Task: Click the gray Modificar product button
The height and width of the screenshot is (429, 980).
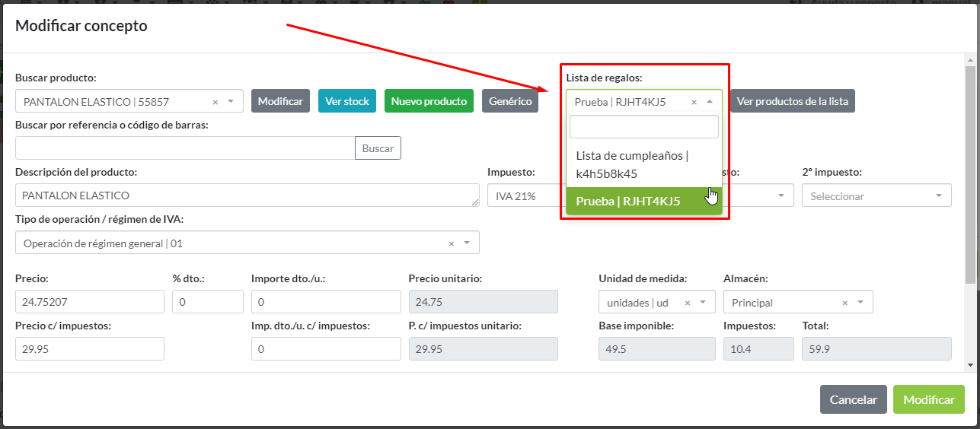Action: point(280,101)
